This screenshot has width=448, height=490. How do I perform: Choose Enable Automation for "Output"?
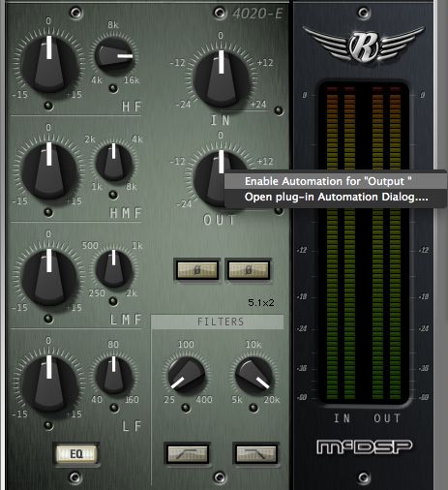click(336, 181)
